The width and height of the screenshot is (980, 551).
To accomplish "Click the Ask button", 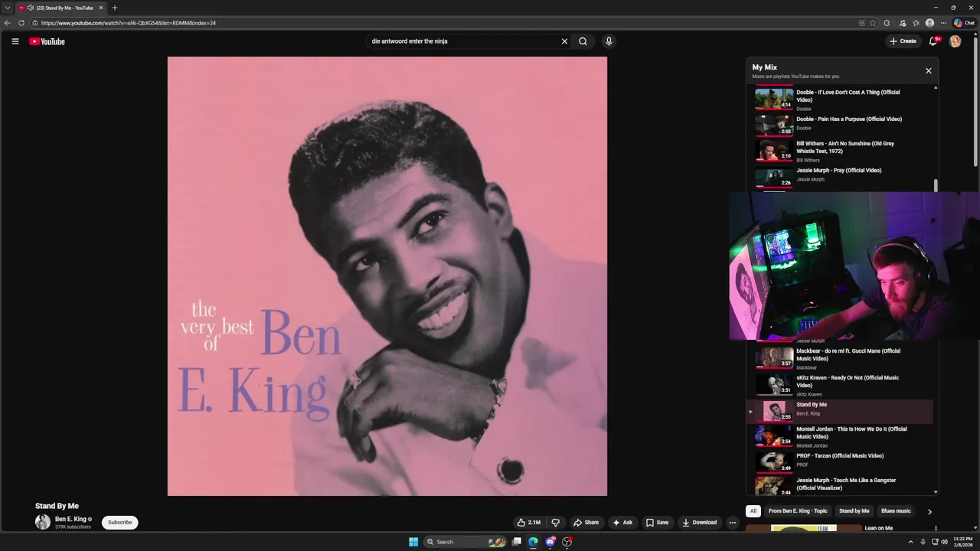I will point(622,523).
